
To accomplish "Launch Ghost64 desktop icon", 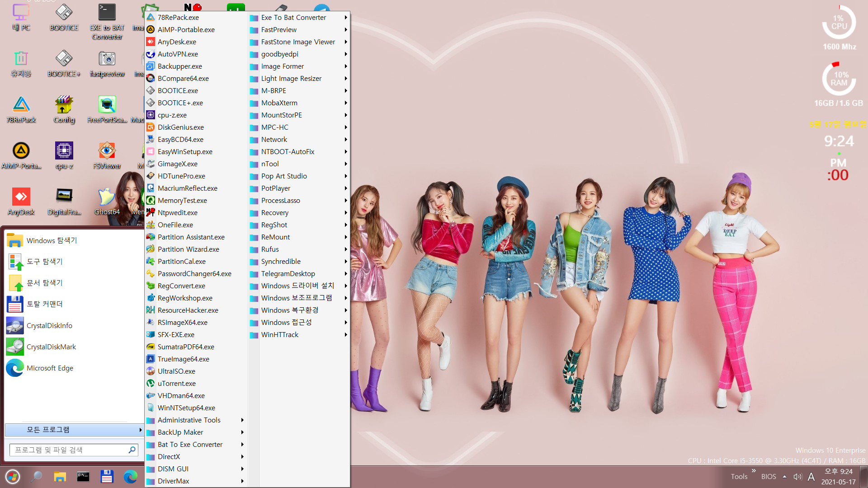I will (107, 202).
